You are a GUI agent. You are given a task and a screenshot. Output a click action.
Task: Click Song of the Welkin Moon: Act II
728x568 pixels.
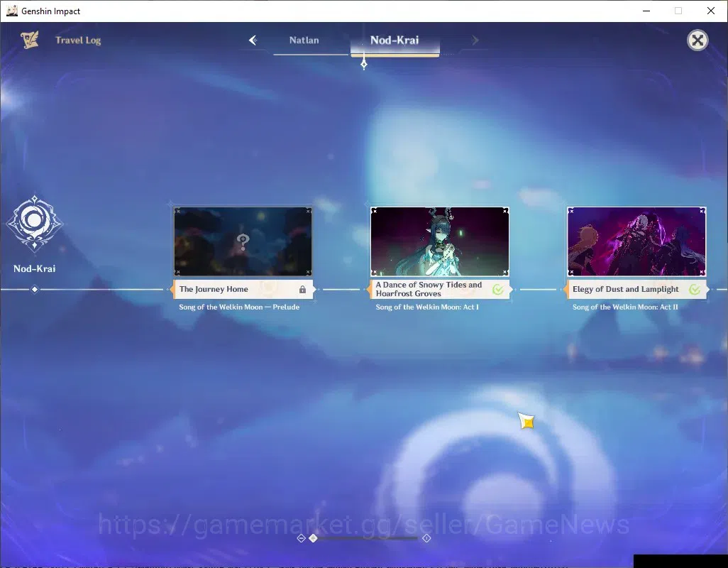pyautogui.click(x=625, y=307)
